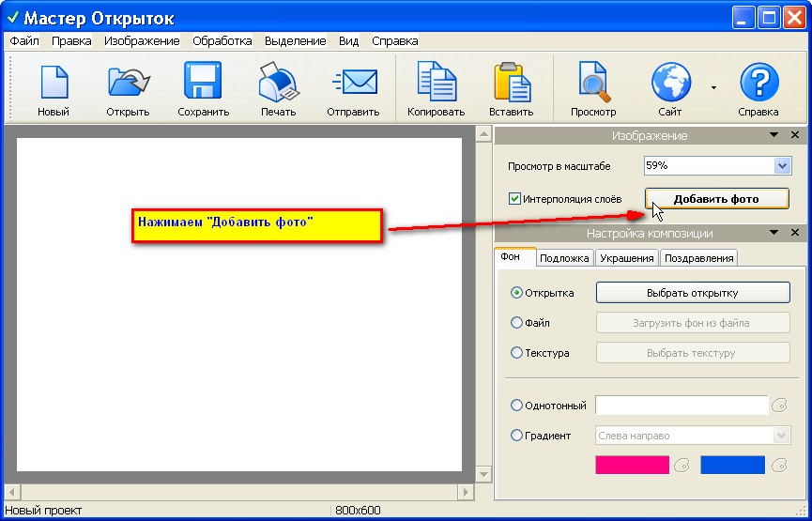Minimize the Мастер Открыток window

(x=743, y=18)
